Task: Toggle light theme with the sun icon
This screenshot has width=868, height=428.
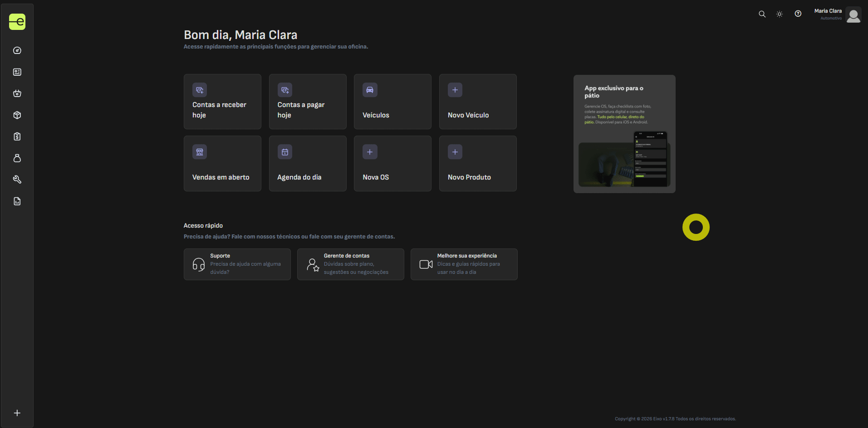Action: point(780,14)
